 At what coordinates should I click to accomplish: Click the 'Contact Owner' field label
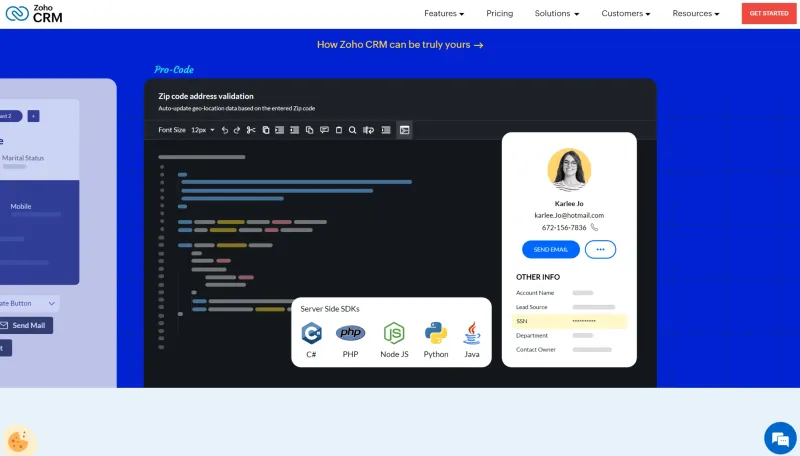[535, 350]
